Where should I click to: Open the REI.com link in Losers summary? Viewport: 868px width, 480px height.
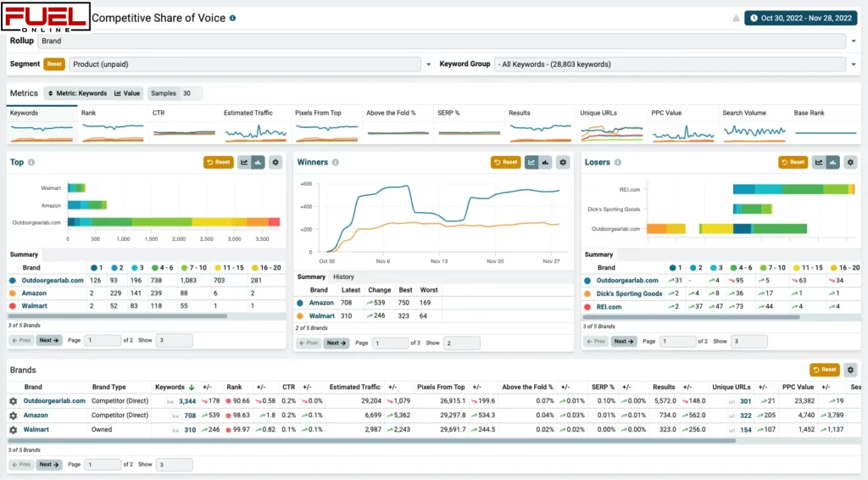609,307
